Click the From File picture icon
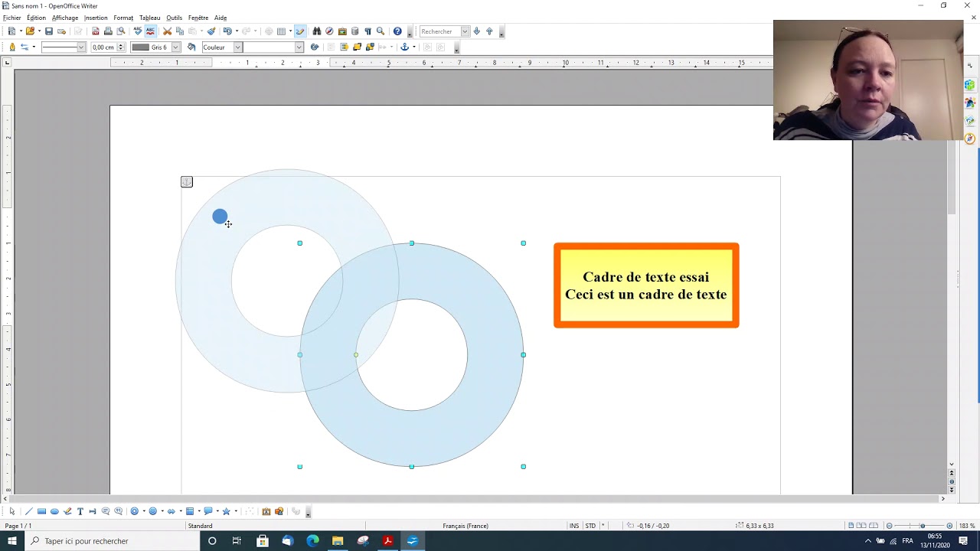 279,511
